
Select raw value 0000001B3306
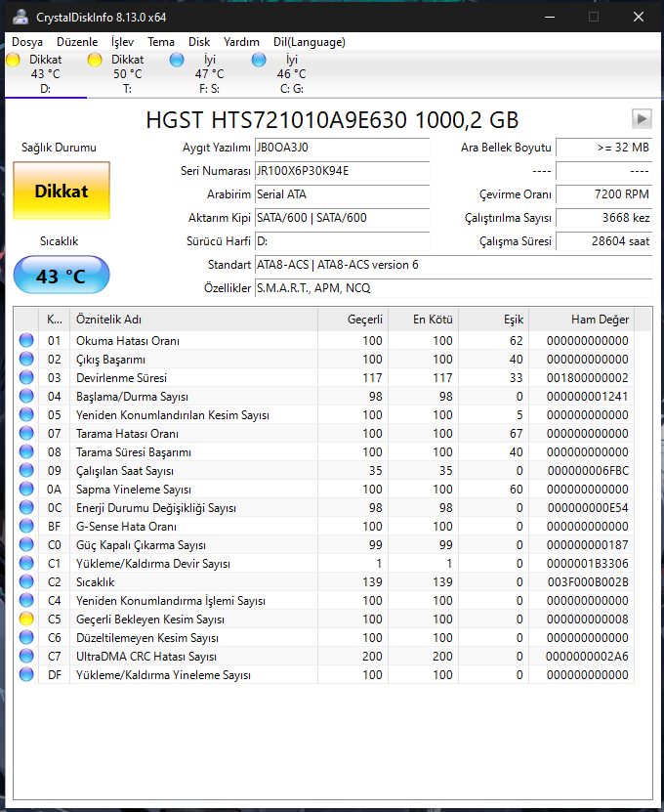[588, 564]
